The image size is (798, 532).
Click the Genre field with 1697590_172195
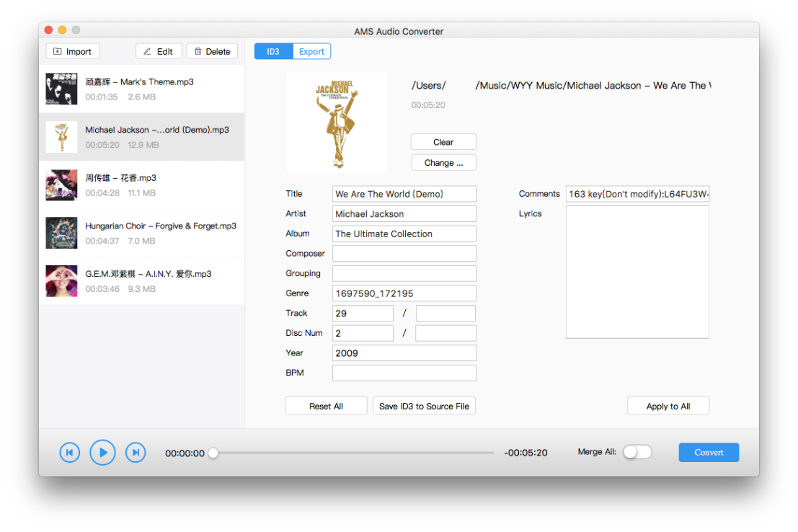[404, 293]
